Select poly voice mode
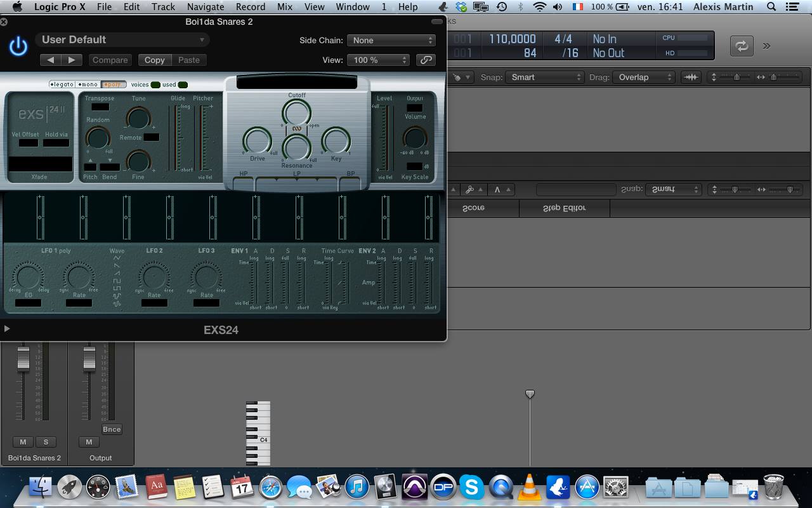Image resolution: width=812 pixels, height=508 pixels. [x=114, y=84]
